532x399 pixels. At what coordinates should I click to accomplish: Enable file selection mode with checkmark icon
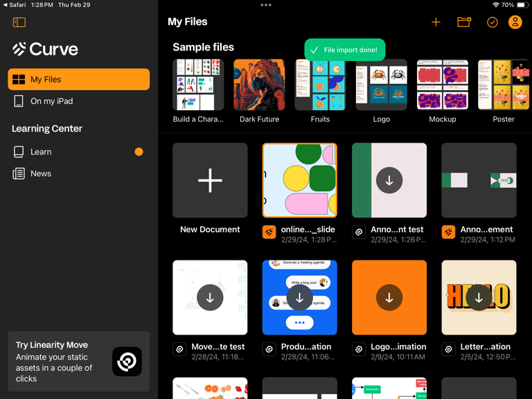[493, 22]
